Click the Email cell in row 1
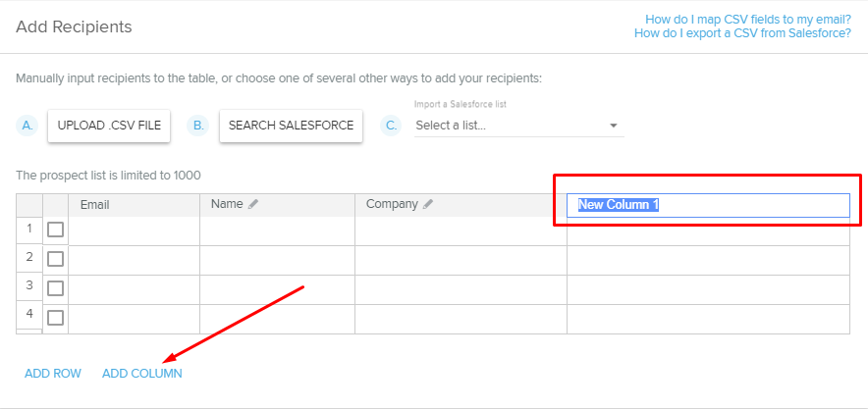868x409 pixels. [134, 231]
